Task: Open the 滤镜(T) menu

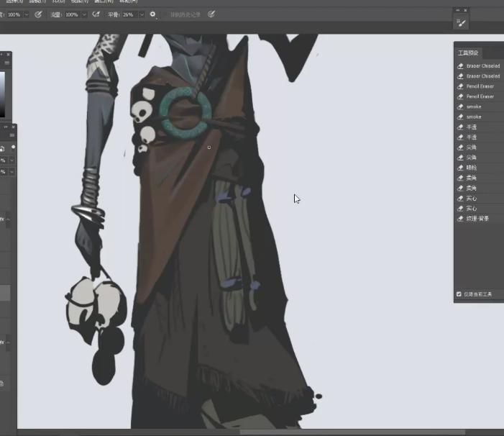Action: [37, 1]
